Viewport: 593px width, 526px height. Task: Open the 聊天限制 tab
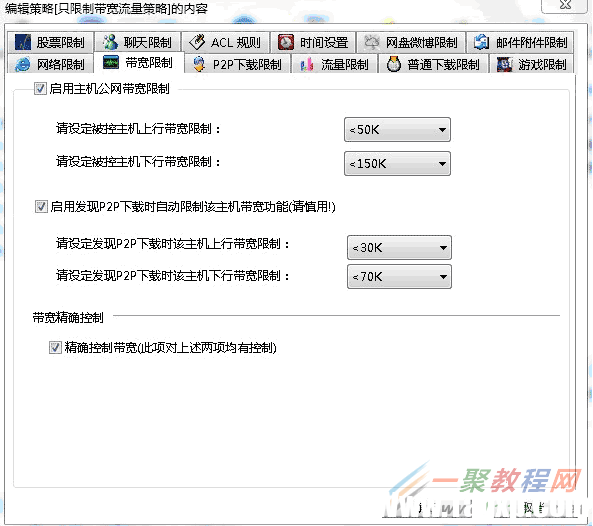point(138,42)
